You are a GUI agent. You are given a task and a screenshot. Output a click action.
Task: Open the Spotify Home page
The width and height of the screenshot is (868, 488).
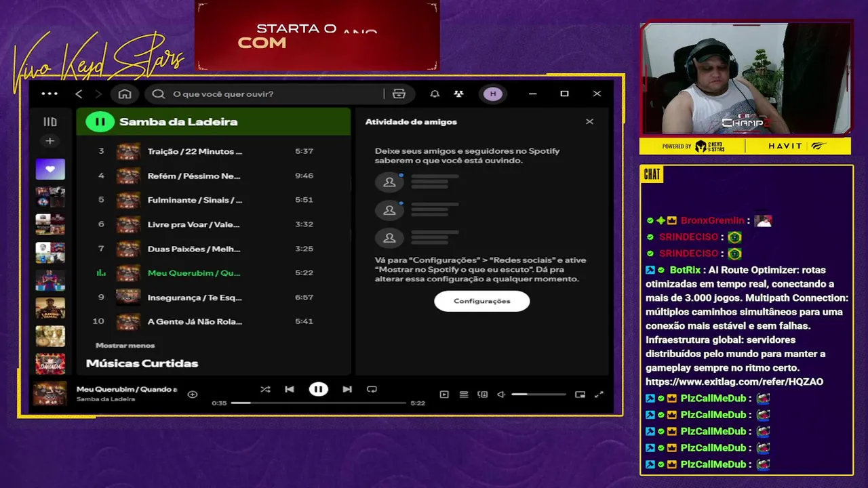point(125,94)
